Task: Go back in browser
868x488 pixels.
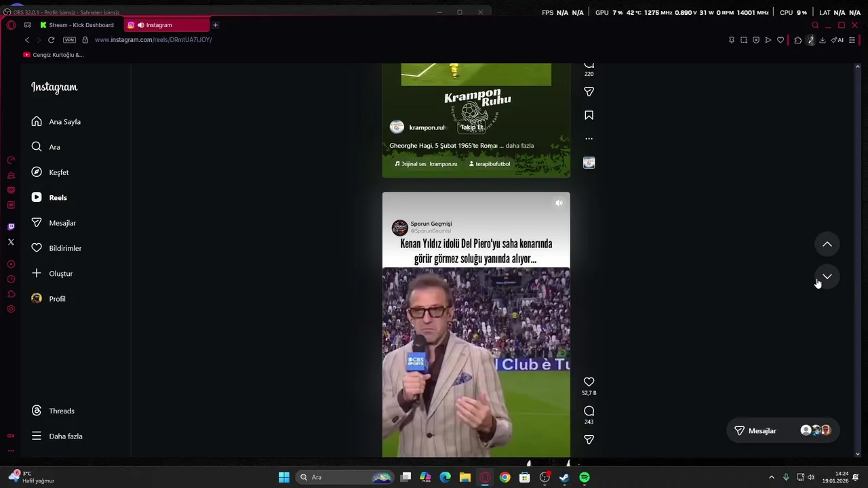Action: 27,40
